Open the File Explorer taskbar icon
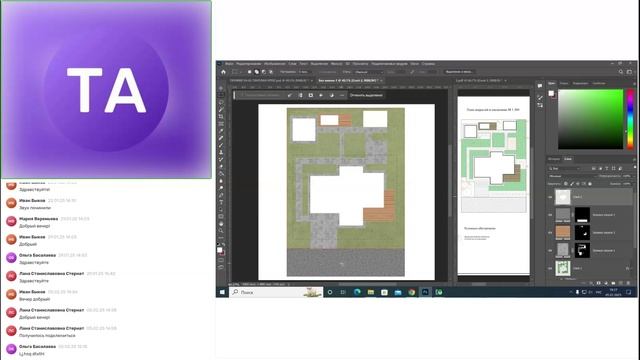Screen dimensions: 640x360 pos(371,292)
